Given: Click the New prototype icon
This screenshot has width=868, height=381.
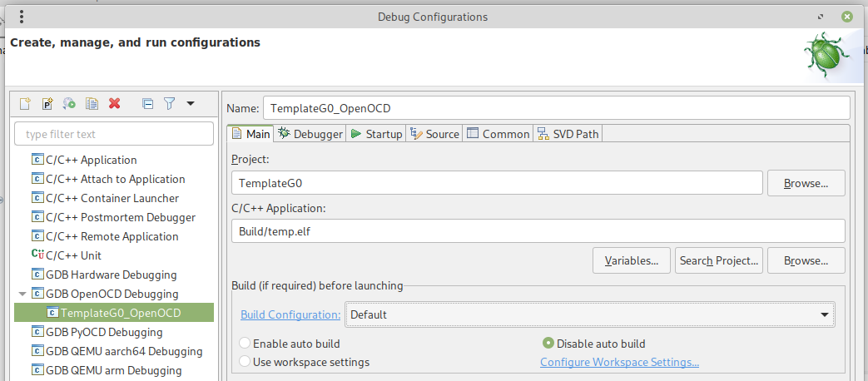Looking at the screenshot, I should coord(47,104).
